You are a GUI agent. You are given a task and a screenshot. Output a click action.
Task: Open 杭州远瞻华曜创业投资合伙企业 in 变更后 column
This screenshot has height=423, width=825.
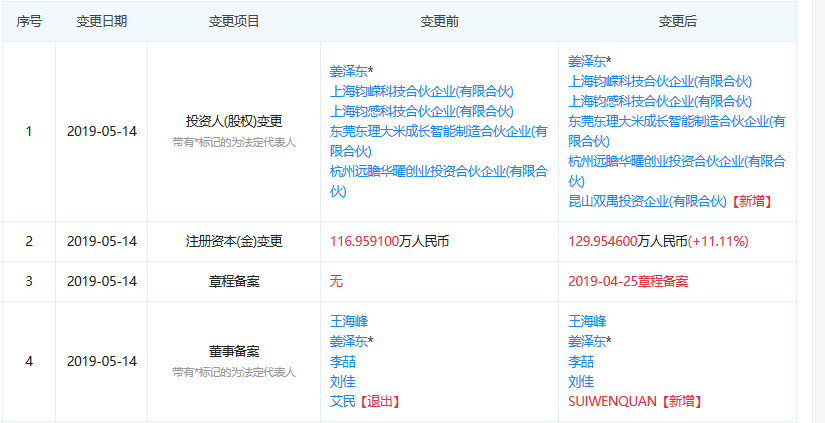point(677,172)
